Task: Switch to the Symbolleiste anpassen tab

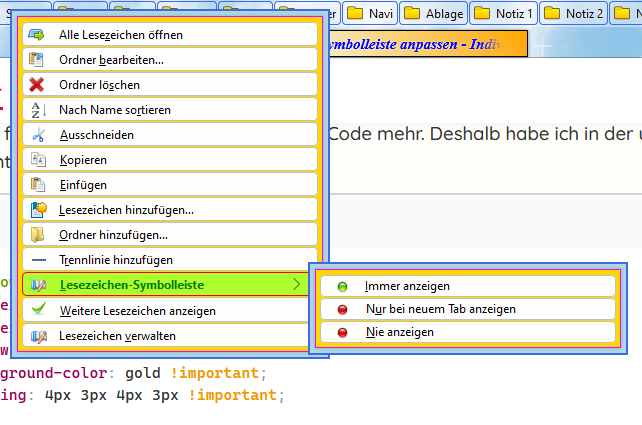Action: (428, 44)
